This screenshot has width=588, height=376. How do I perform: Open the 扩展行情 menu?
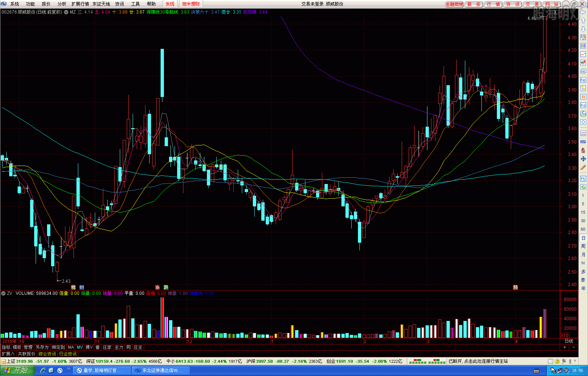[x=80, y=4]
